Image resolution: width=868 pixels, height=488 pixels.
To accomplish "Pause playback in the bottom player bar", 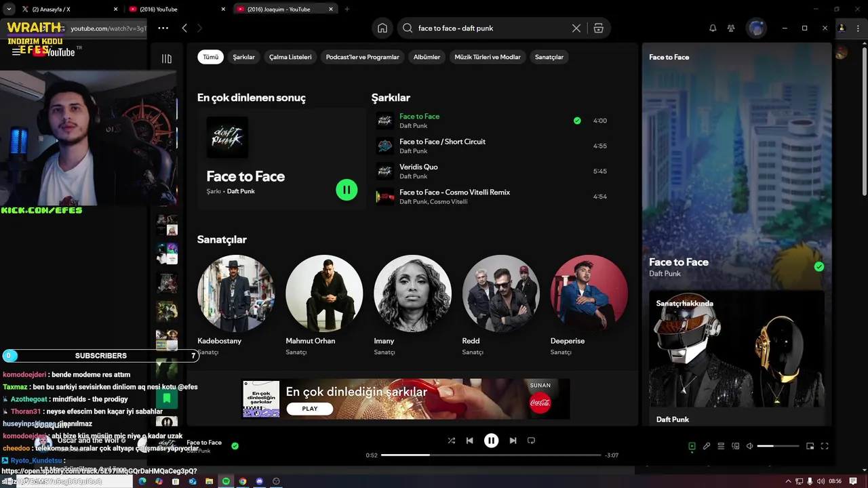I will pyautogui.click(x=492, y=441).
